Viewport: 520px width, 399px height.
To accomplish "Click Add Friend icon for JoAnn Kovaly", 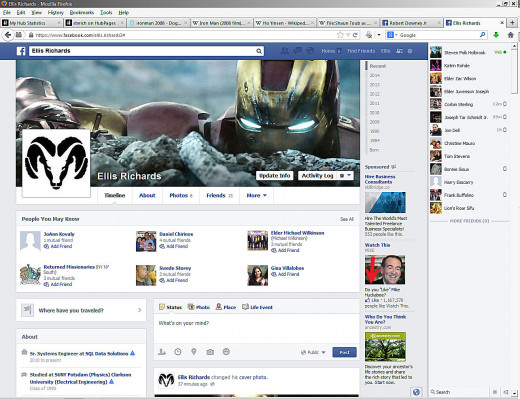I will tap(46, 246).
